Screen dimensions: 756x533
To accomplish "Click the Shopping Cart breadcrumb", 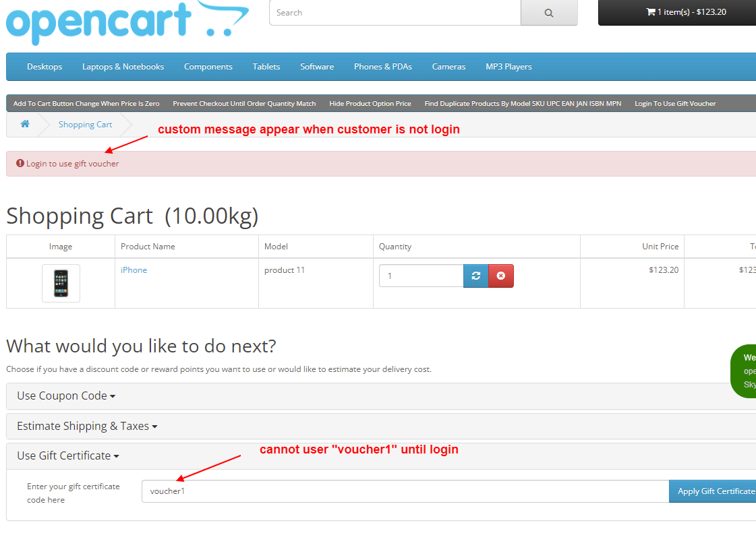I will (85, 124).
